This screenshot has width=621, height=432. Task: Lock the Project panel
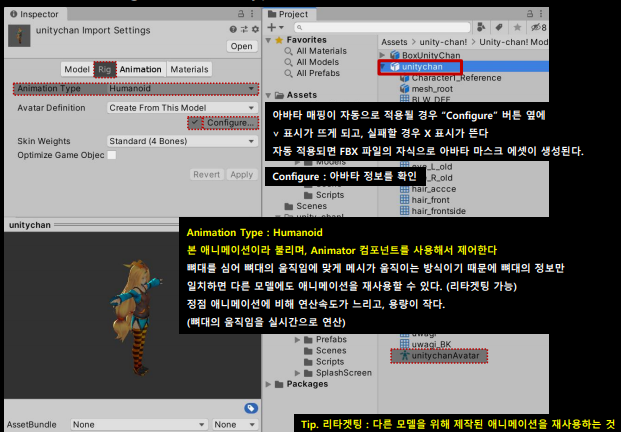click(x=530, y=14)
